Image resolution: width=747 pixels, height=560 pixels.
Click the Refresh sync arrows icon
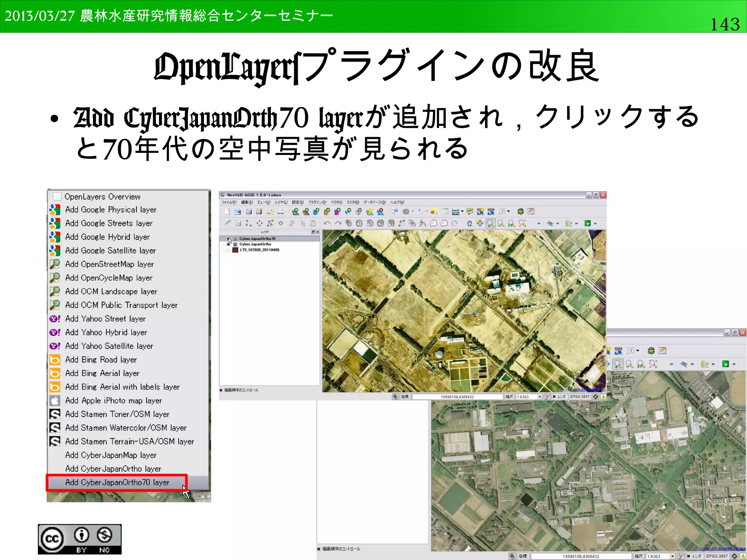(x=520, y=212)
